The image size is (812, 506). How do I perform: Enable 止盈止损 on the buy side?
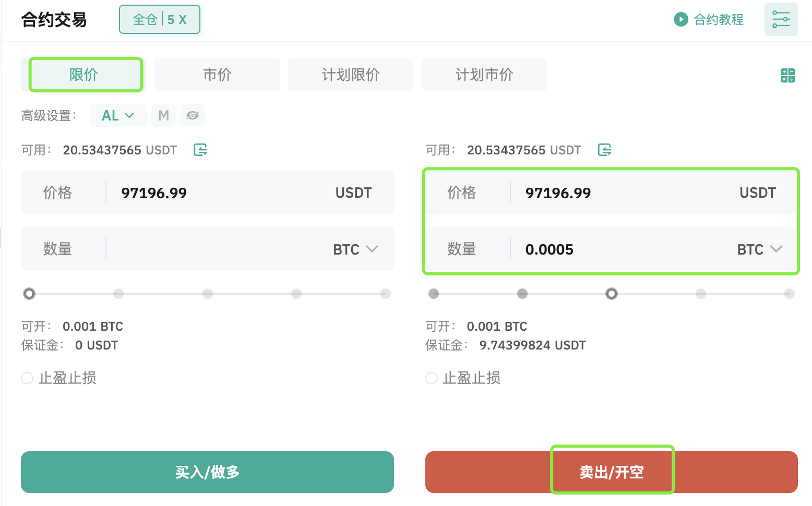[27, 378]
